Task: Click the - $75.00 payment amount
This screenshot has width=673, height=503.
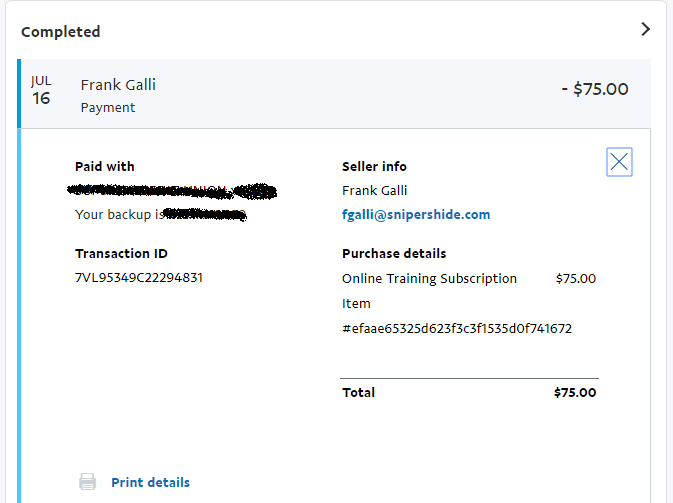Action: (x=595, y=89)
